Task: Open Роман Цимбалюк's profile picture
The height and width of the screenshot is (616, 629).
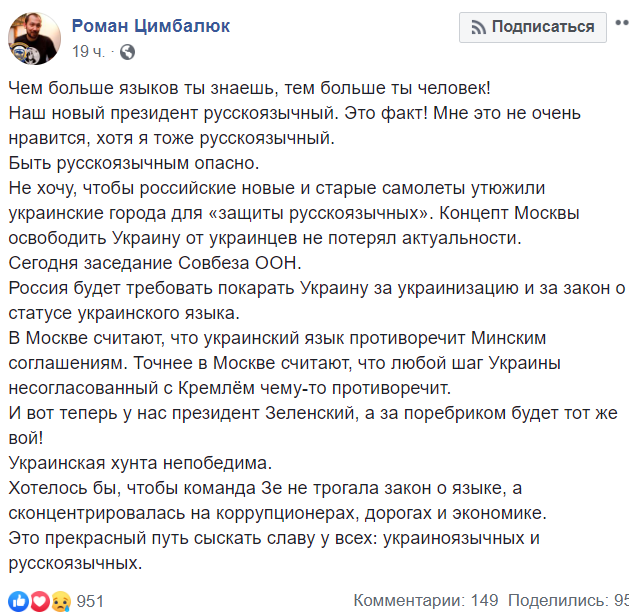Action: coord(34,38)
